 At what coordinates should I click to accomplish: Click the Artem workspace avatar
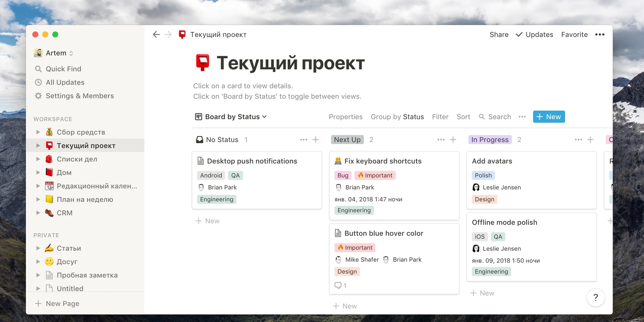click(x=38, y=53)
